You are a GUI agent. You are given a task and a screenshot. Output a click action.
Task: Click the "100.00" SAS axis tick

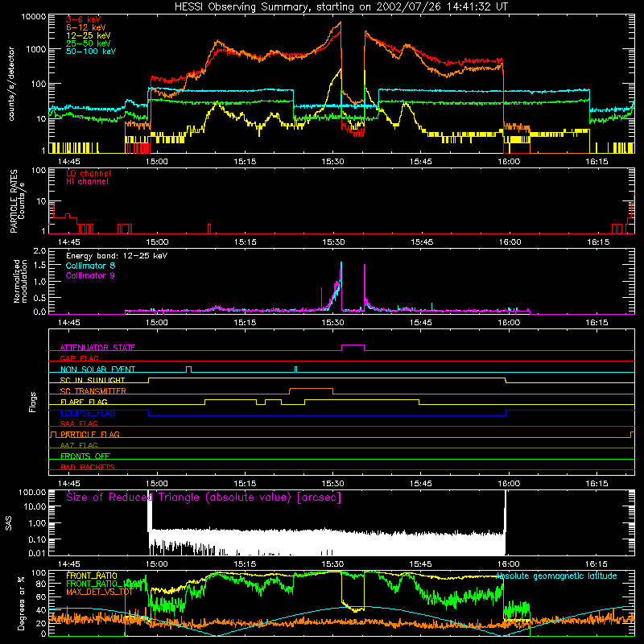click(x=32, y=493)
